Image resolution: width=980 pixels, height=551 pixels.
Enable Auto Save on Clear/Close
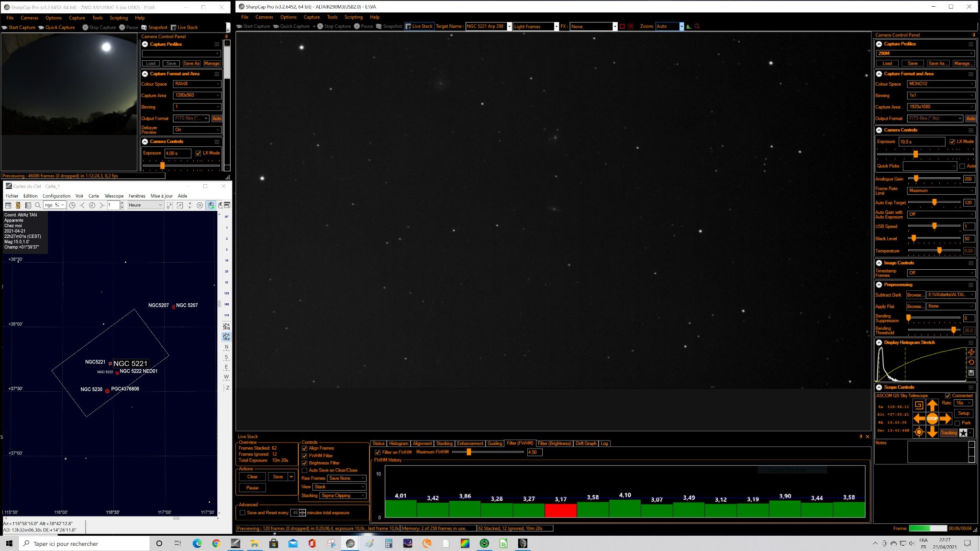304,470
